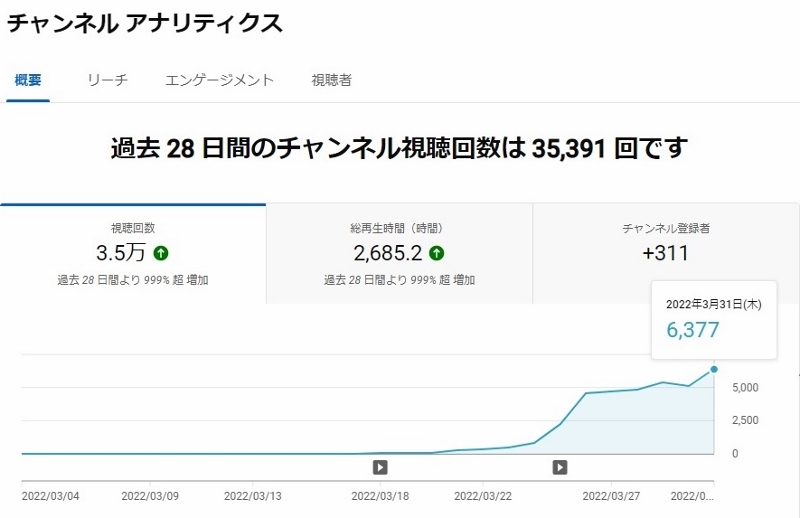This screenshot has width=800, height=518.
Task: Click the 2022/03/04 date axis label
Action: [51, 496]
